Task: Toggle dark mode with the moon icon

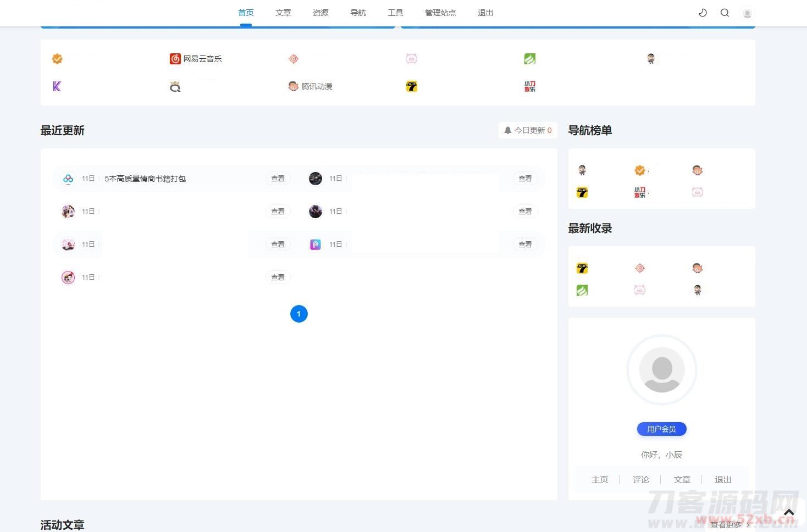Action: coord(703,13)
